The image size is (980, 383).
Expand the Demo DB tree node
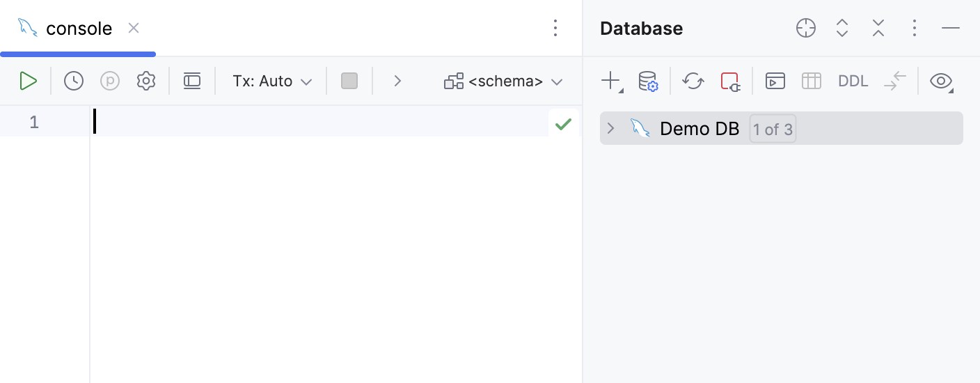(610, 128)
